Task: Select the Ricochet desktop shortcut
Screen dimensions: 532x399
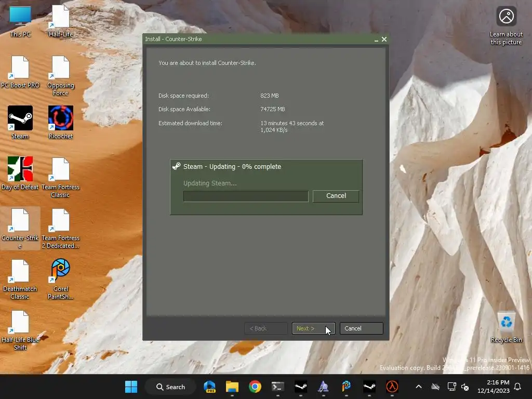Action: [60, 123]
